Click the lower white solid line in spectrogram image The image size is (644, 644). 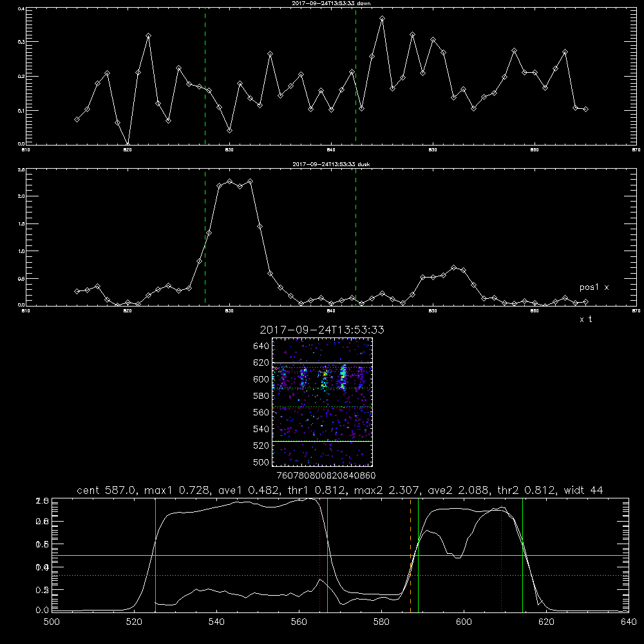click(322, 441)
